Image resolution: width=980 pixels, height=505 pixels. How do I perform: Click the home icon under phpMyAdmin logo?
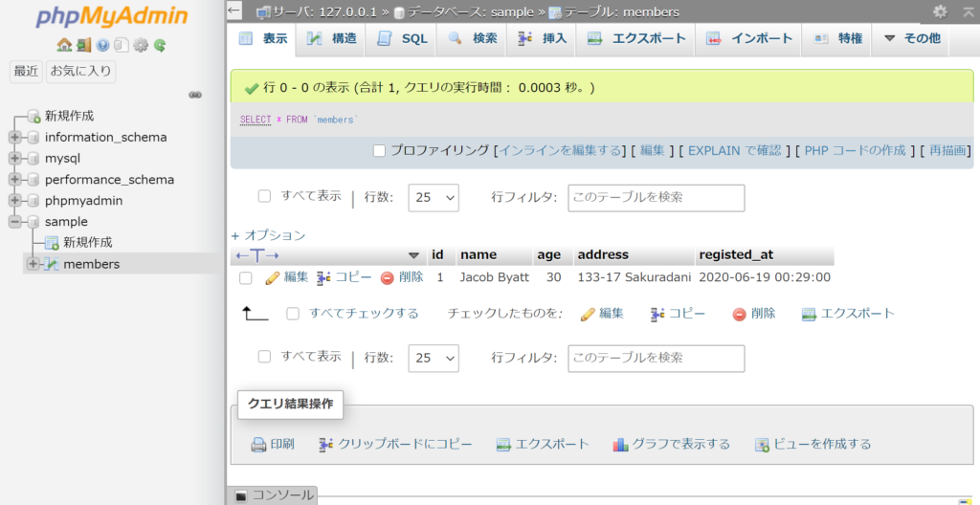point(63,45)
